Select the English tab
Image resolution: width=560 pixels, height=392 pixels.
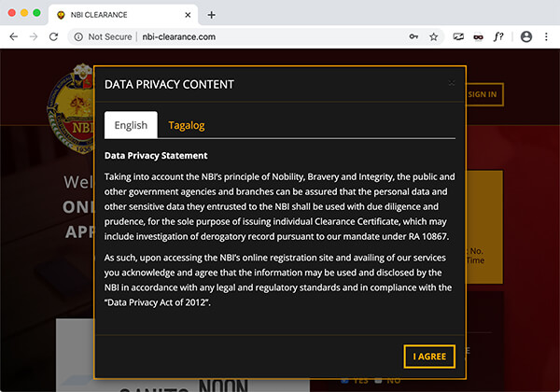[131, 125]
